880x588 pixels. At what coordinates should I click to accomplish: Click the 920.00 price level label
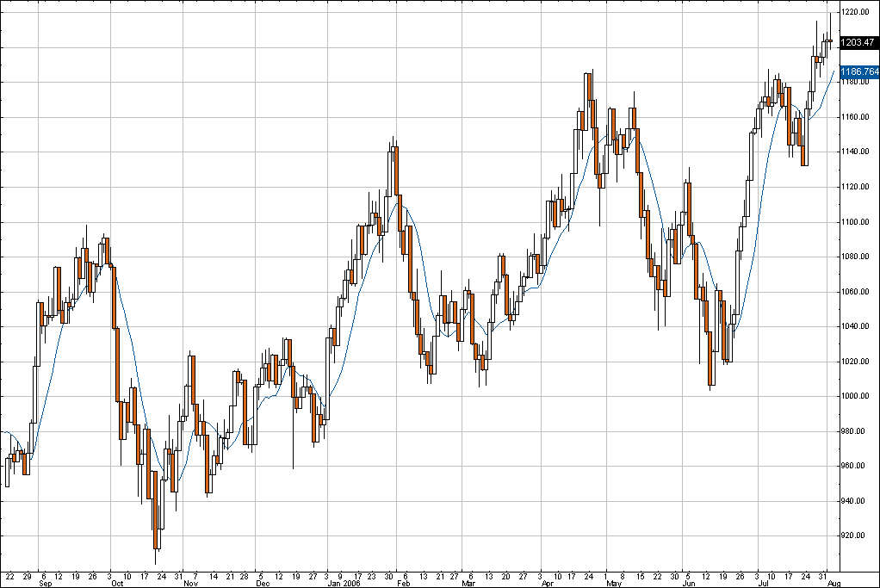pyautogui.click(x=854, y=535)
